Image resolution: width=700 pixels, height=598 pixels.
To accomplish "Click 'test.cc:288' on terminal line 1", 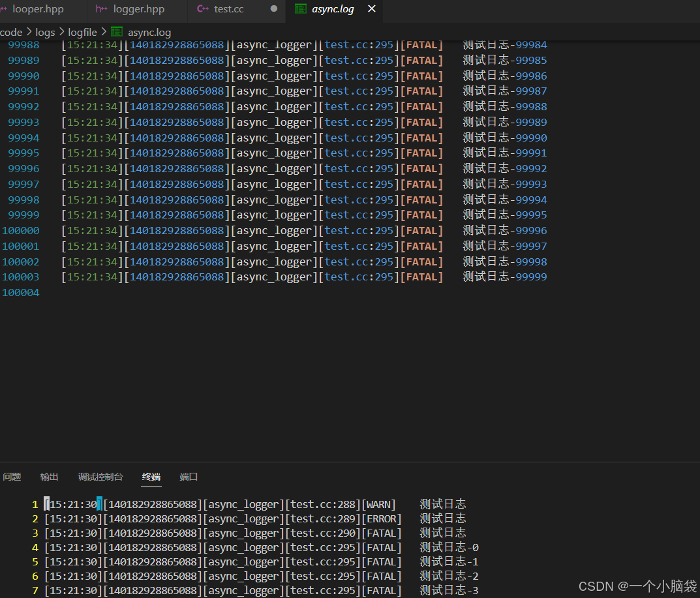I will [x=323, y=504].
